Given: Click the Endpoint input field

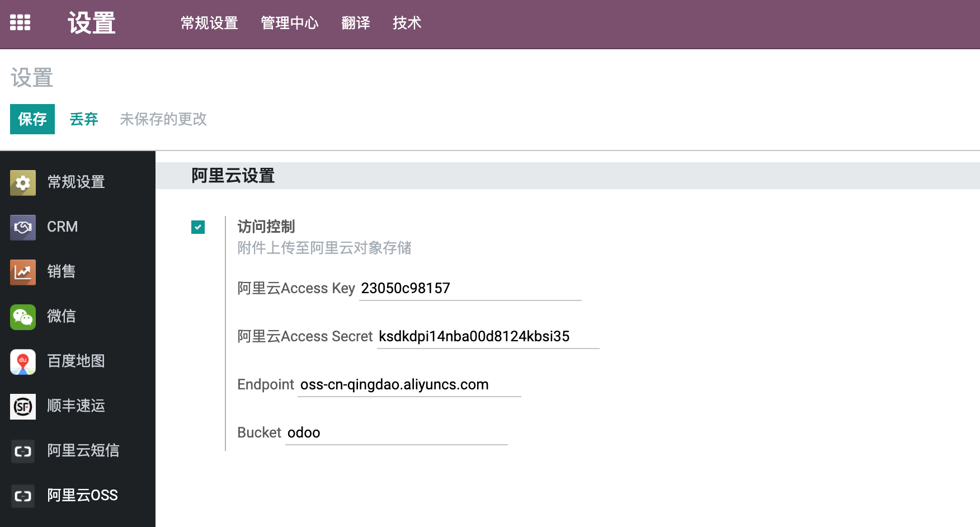Looking at the screenshot, I should pos(409,384).
